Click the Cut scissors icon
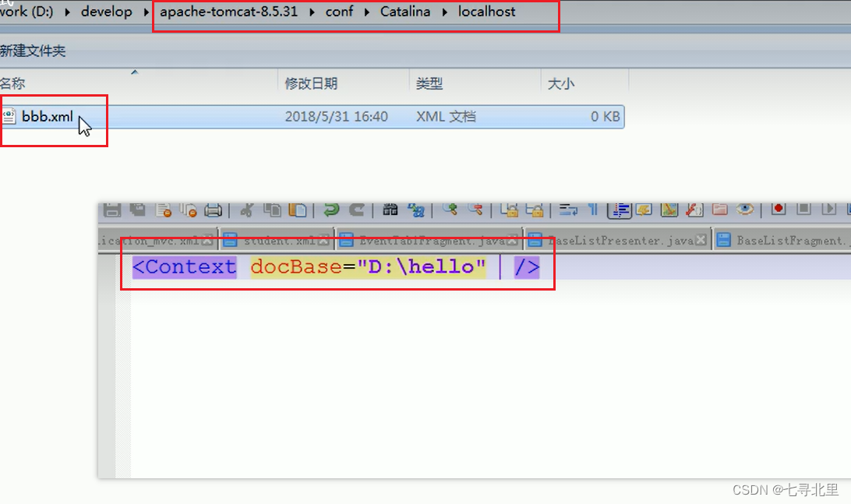The image size is (851, 504). pyautogui.click(x=247, y=210)
